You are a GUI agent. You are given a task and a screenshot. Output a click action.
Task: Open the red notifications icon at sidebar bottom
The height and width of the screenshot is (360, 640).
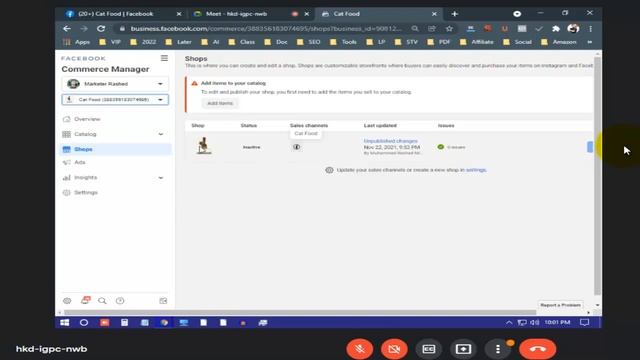click(85, 300)
